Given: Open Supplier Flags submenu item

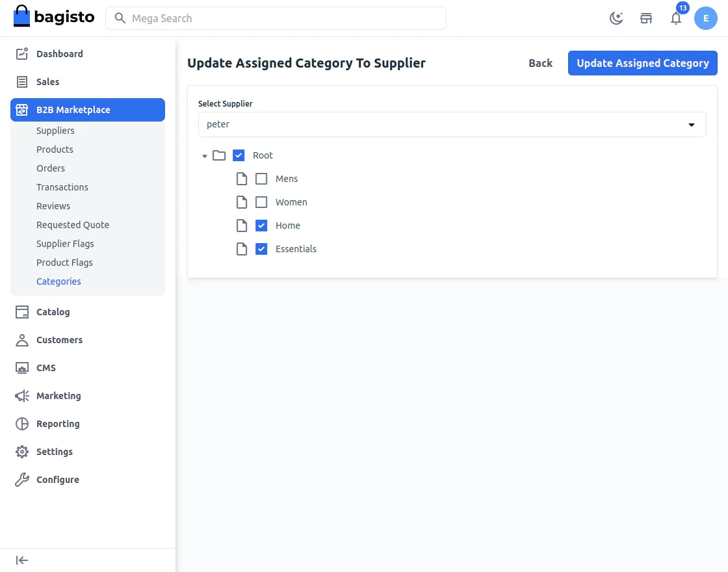Looking at the screenshot, I should pyautogui.click(x=65, y=244).
